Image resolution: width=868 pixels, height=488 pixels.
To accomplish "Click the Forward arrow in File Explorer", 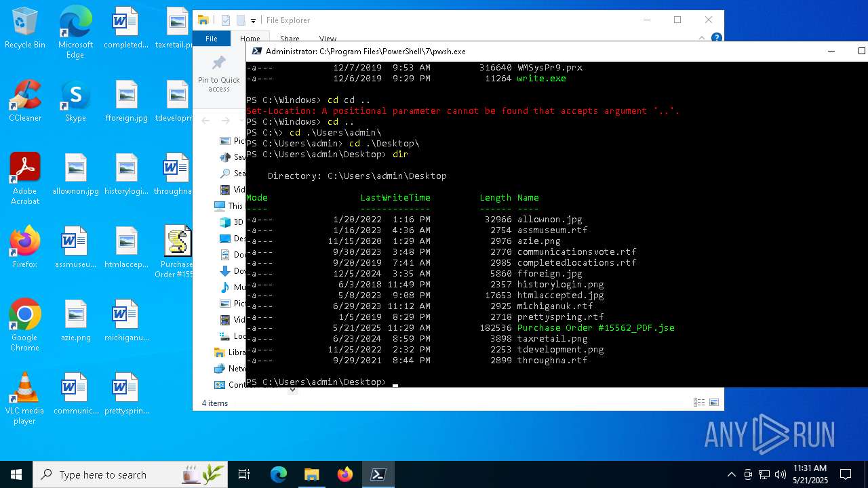I will [226, 121].
